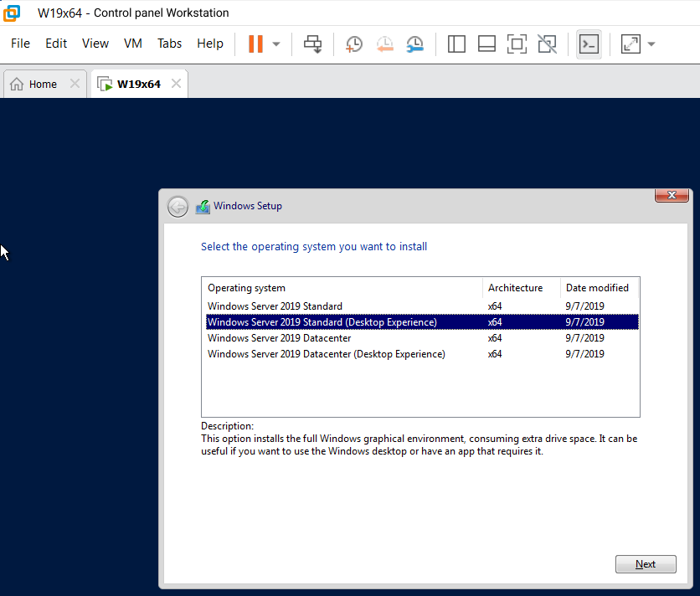Open the Tabs menu
The height and width of the screenshot is (596, 700).
coord(169,44)
